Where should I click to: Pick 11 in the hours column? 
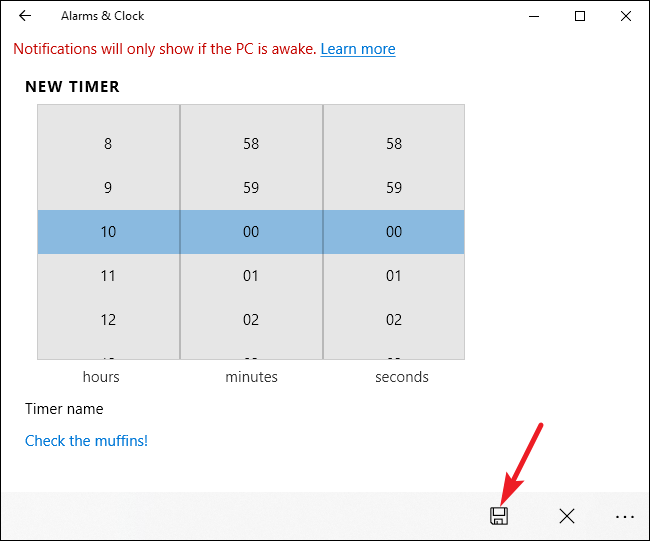coord(108,276)
